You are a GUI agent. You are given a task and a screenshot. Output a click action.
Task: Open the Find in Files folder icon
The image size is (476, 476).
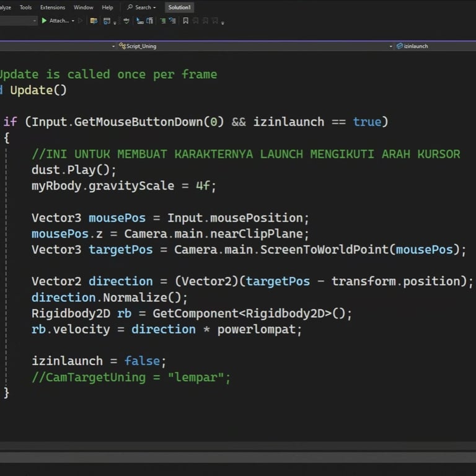pos(94,20)
